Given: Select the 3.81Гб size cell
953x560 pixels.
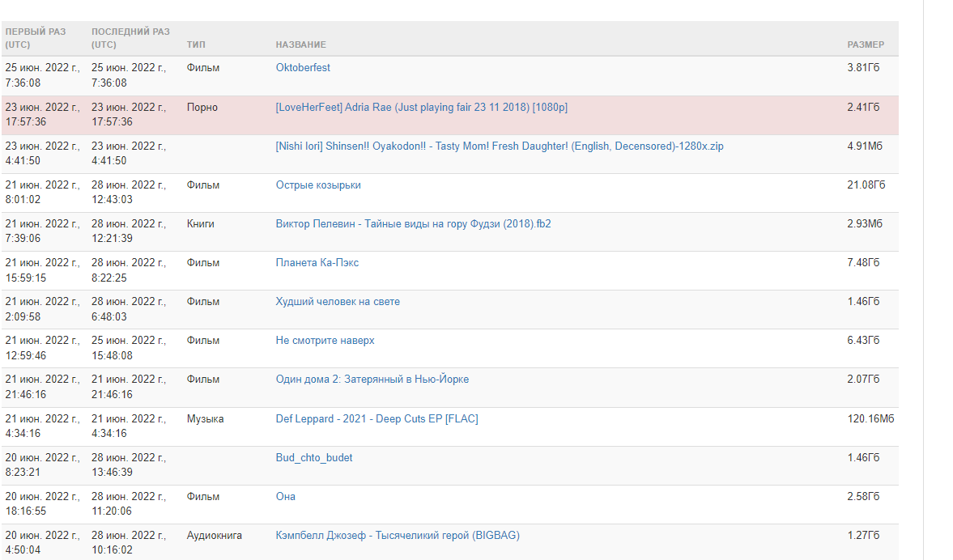Looking at the screenshot, I should click(x=863, y=67).
